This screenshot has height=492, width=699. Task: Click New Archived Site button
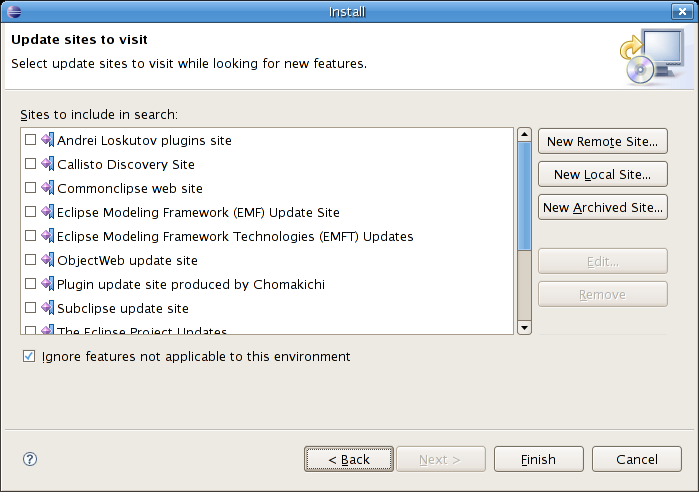tap(603, 207)
